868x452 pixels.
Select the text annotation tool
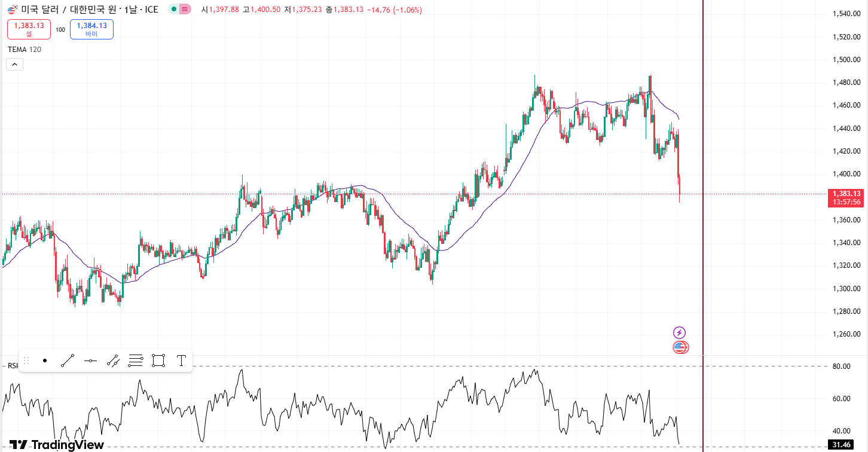181,361
